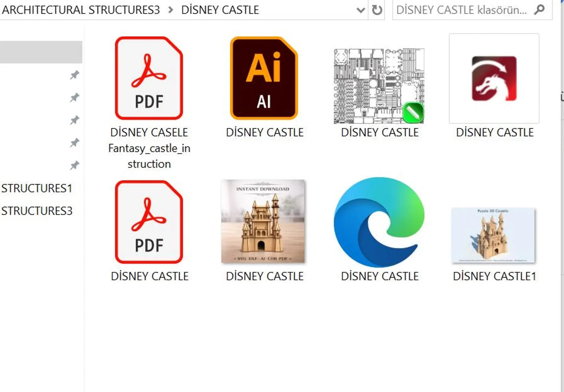Click the fourth pin icon in the sidebar
Viewport: 564px width, 392px height.
click(x=74, y=143)
